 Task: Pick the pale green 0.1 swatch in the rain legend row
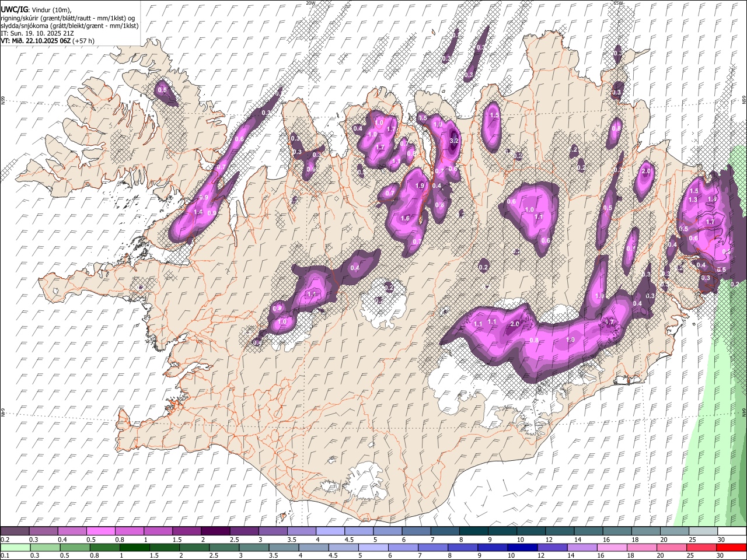click(x=15, y=547)
